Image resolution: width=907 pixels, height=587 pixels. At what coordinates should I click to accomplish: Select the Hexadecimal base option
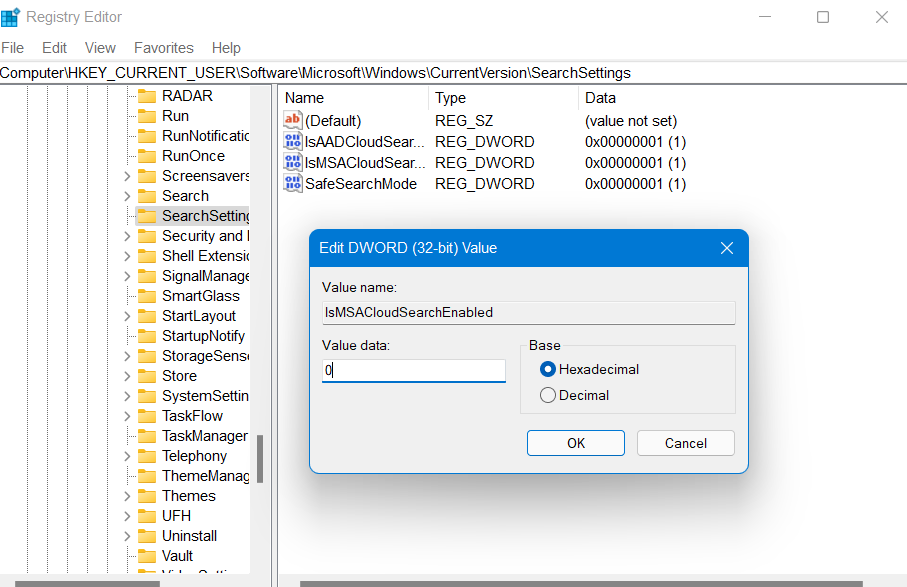pos(548,369)
